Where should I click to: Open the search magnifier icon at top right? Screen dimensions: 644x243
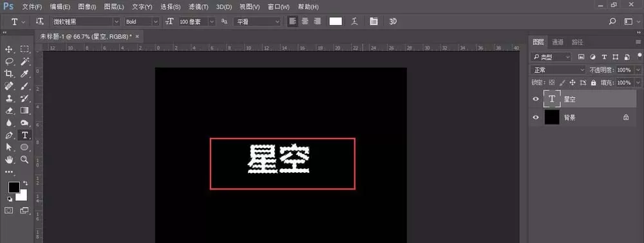pos(612,21)
